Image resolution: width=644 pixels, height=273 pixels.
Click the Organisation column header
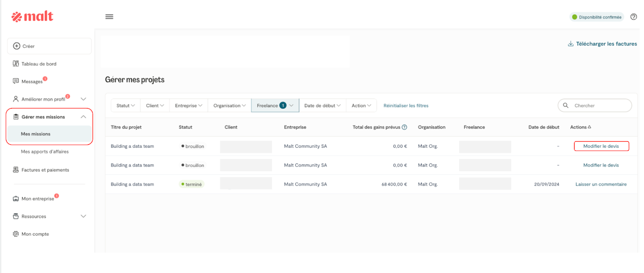[432, 127]
